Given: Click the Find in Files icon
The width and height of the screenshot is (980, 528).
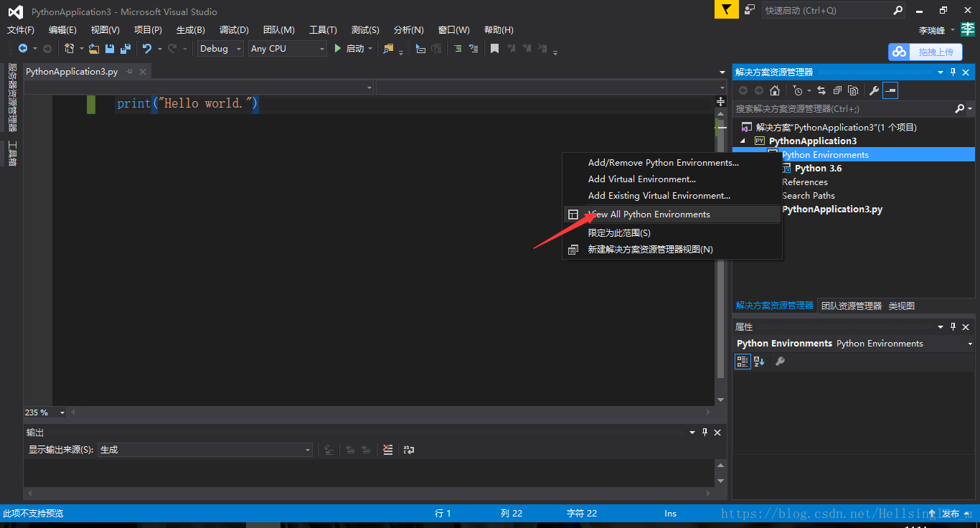Looking at the screenshot, I should pos(388,49).
